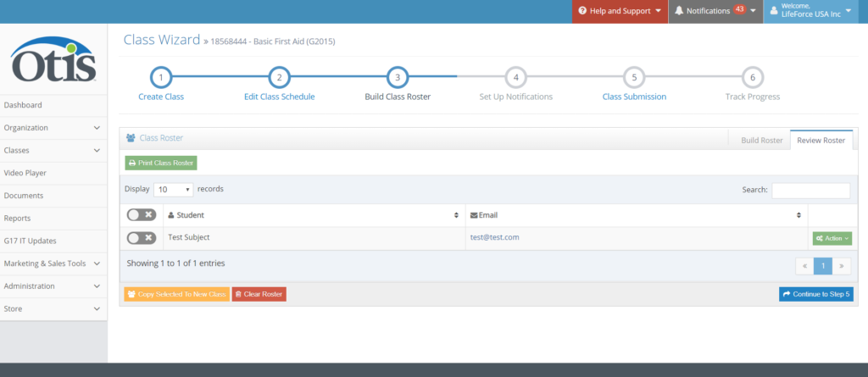Click the Help and Support question icon

pos(582,11)
